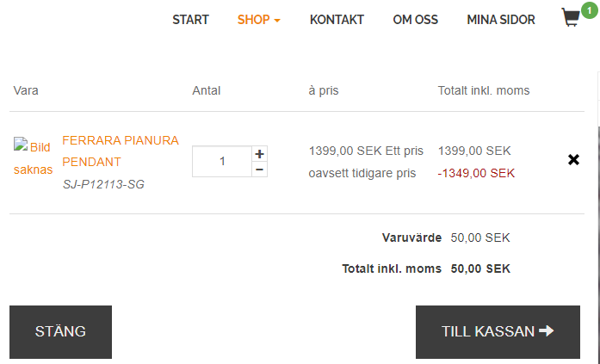
Task: Open the KONTAKT menu item
Action: pyautogui.click(x=337, y=20)
